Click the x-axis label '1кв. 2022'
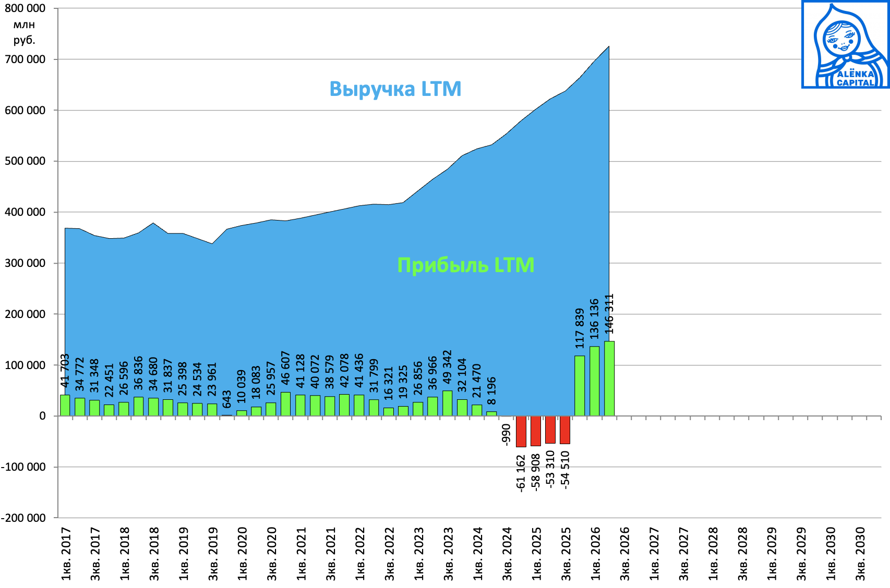Image resolution: width=890 pixels, height=588 pixels. point(359,554)
